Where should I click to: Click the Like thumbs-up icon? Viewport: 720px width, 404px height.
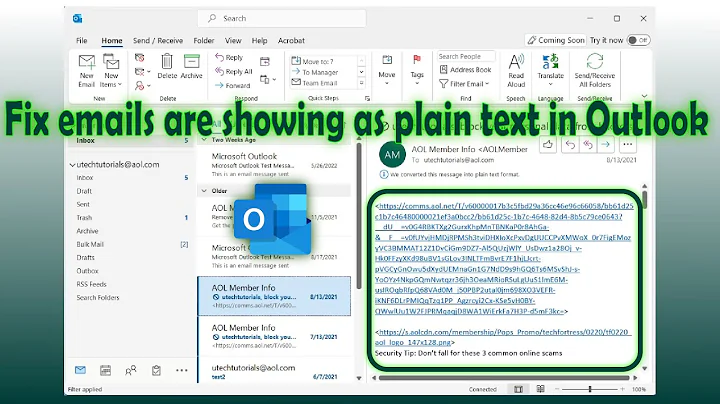548,145
